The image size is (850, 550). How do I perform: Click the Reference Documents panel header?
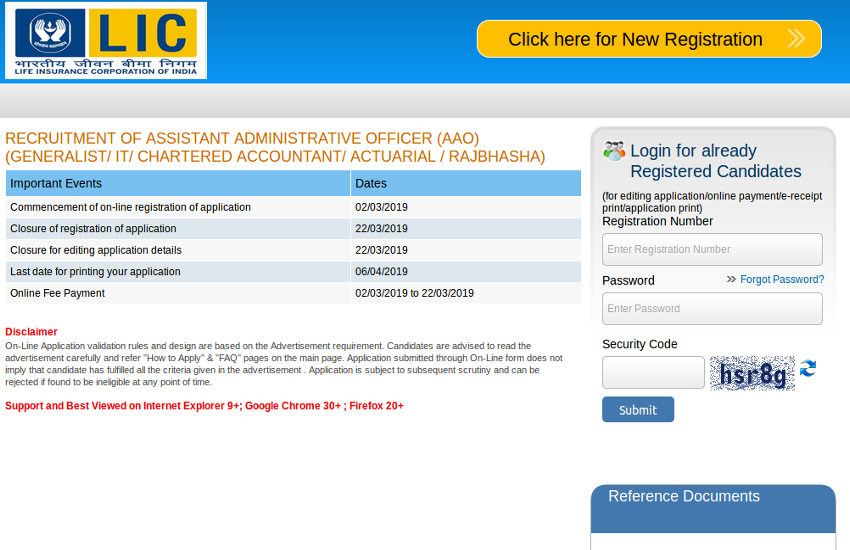tap(684, 497)
